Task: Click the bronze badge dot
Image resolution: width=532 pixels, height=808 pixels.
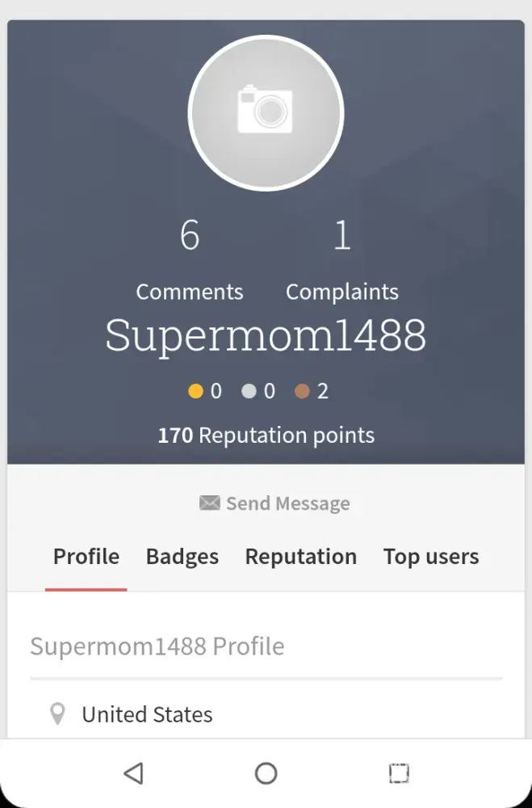Action: tap(302, 392)
